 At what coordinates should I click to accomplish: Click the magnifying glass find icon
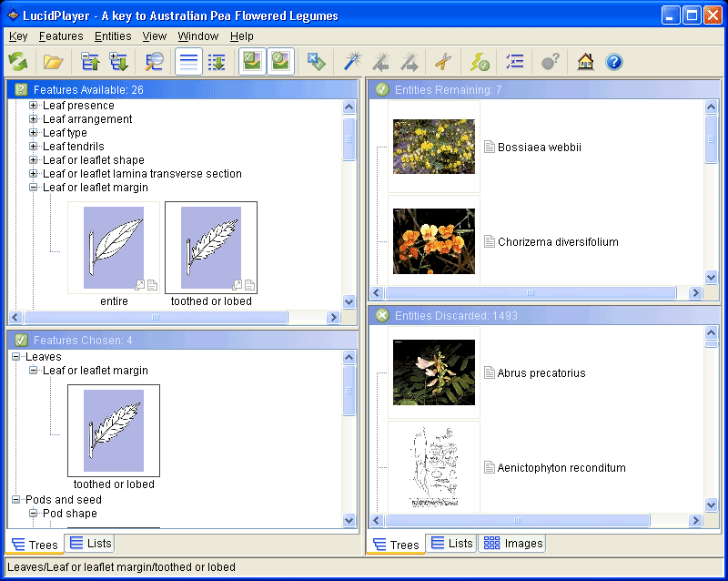(155, 62)
